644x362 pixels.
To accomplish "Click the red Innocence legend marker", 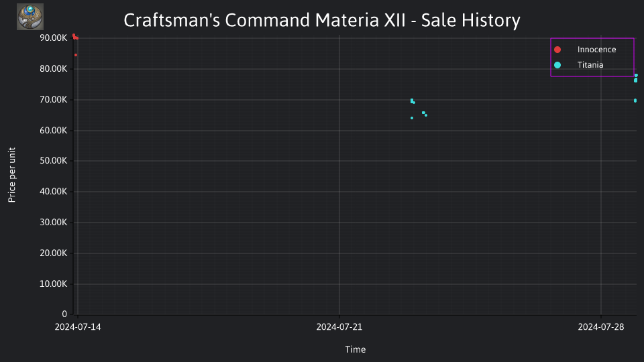I will 557,50.
